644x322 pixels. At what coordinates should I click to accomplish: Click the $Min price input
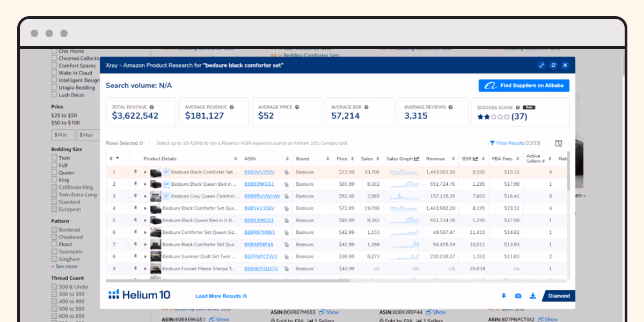click(x=63, y=135)
